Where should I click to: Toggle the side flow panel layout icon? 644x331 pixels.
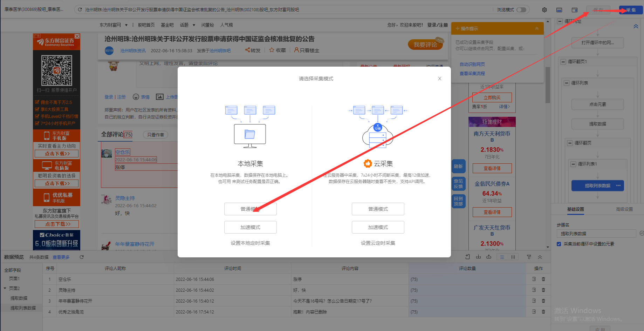[575, 10]
